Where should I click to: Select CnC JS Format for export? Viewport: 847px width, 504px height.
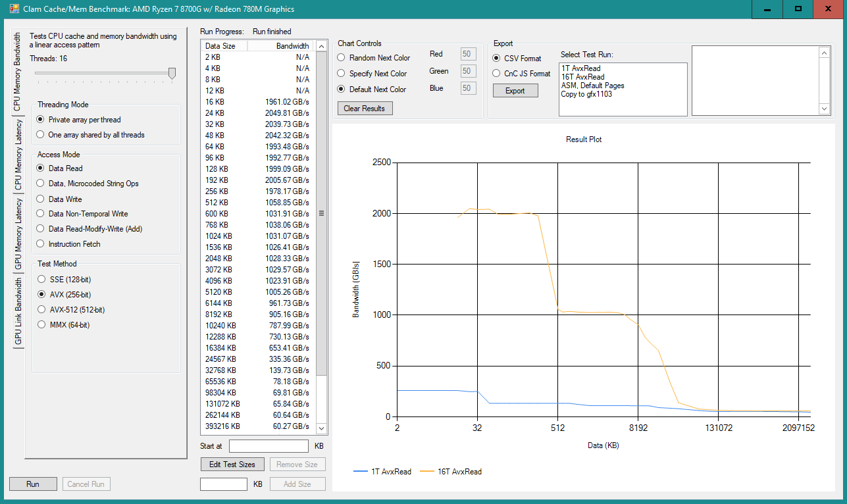(497, 74)
